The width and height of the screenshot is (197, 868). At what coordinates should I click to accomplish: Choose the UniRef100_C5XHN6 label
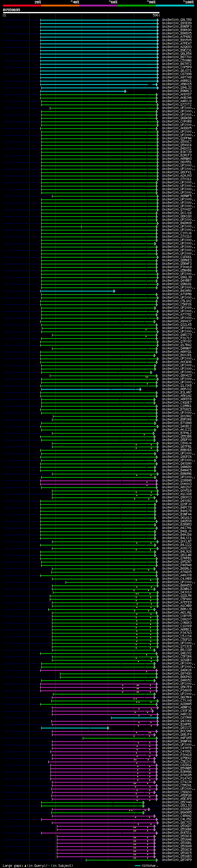tap(176, 61)
